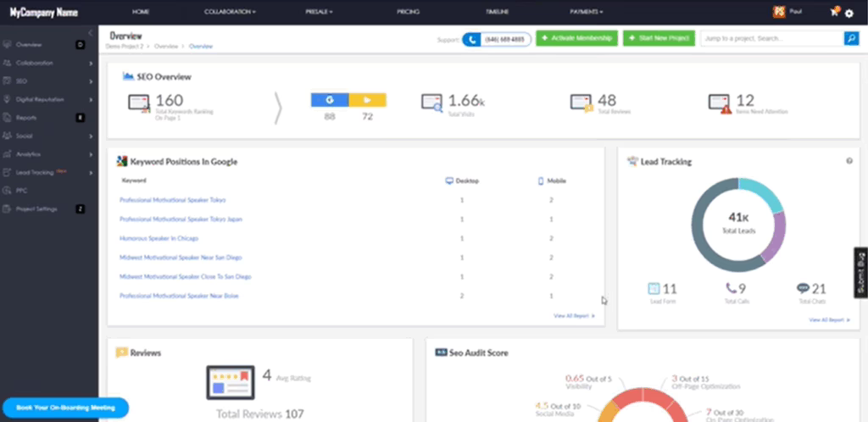
Task: Click the Total Reviews icon in SEO Overview
Action: tap(581, 103)
